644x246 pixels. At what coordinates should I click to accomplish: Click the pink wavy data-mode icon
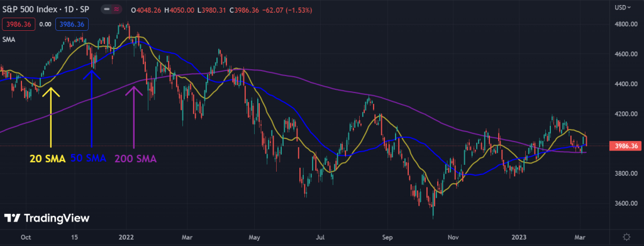[x=116, y=9]
